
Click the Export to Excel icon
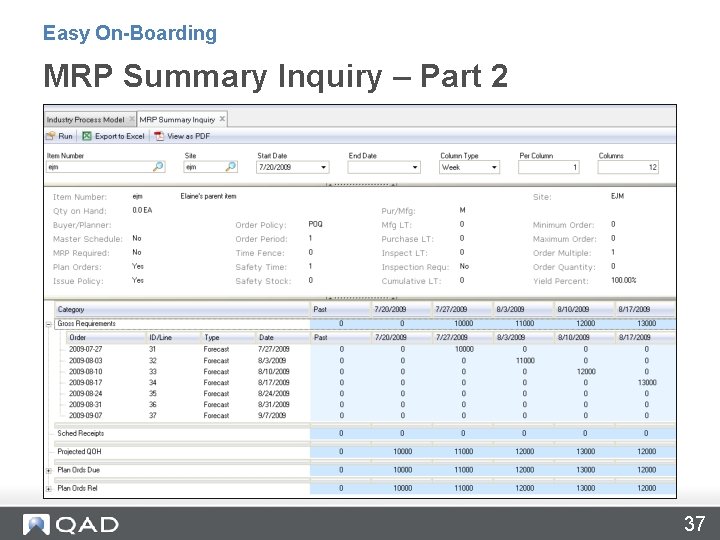point(86,136)
